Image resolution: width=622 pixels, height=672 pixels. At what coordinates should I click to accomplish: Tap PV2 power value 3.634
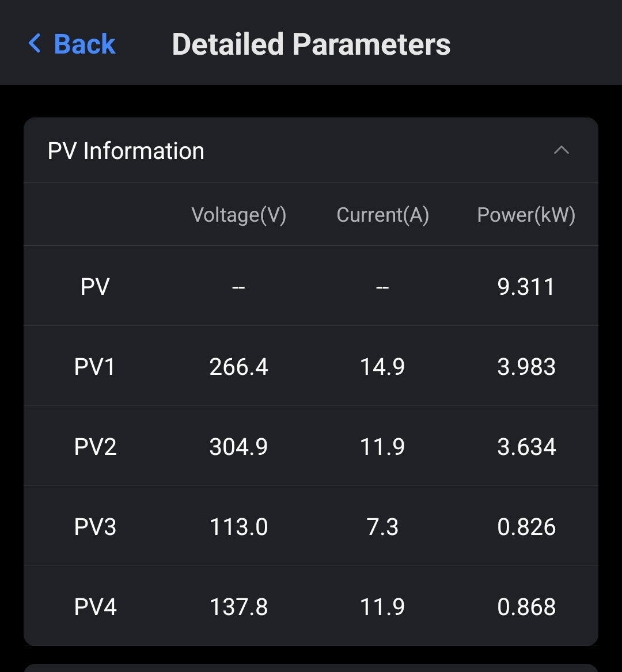click(526, 447)
